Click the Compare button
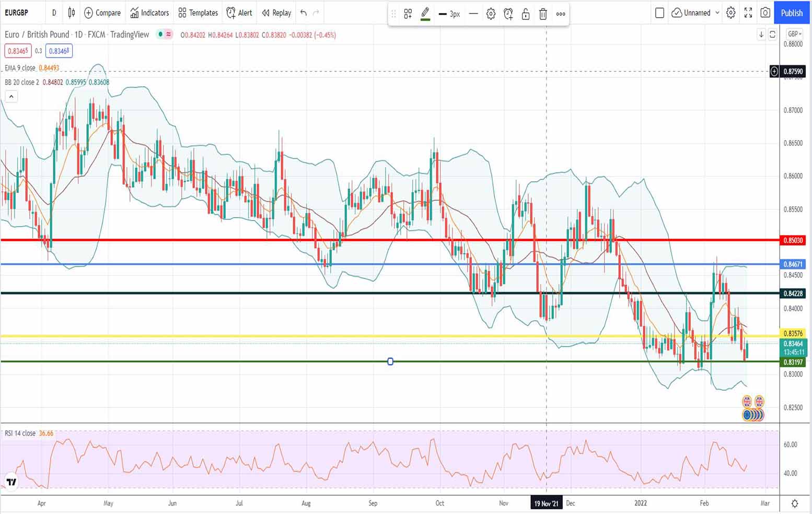The height and width of the screenshot is (514, 812). coord(102,13)
